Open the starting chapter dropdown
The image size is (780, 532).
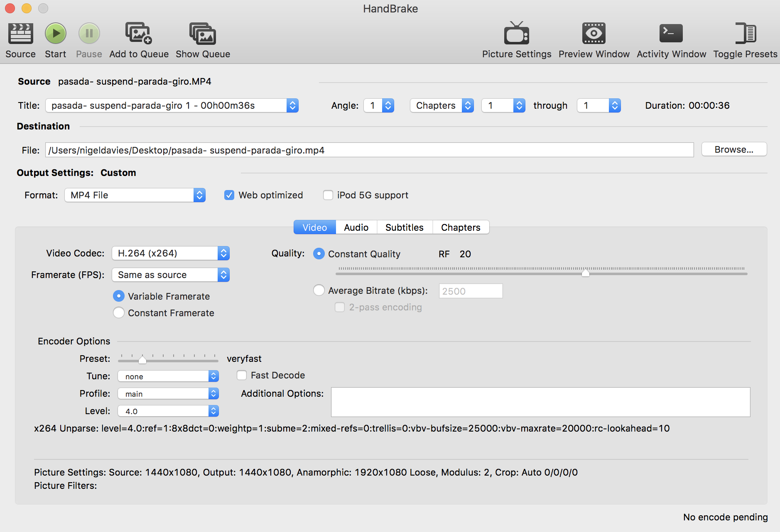pyautogui.click(x=503, y=105)
